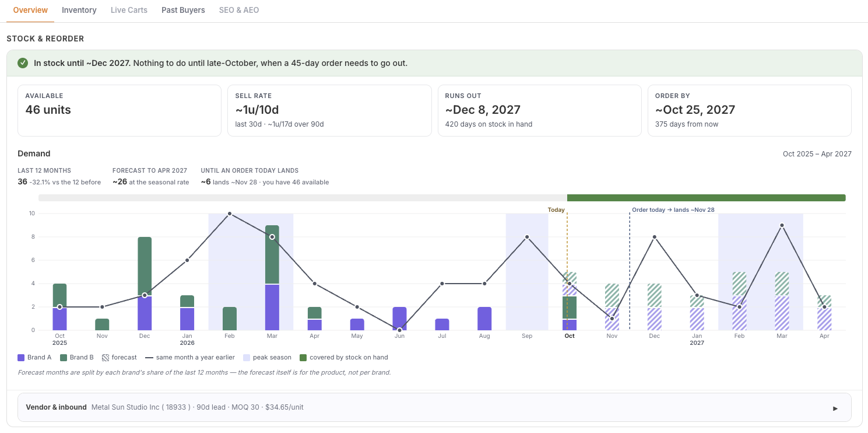Expand the Vendor & inbound section arrow
Image resolution: width=868 pixels, height=433 pixels.
(x=835, y=408)
